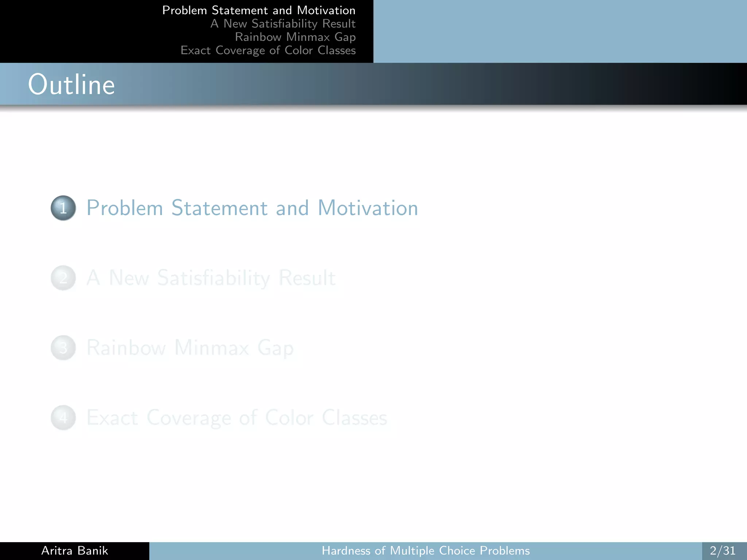Click the empty light blue header panel
Image resolution: width=747 pixels, height=560 pixels.
560,31
